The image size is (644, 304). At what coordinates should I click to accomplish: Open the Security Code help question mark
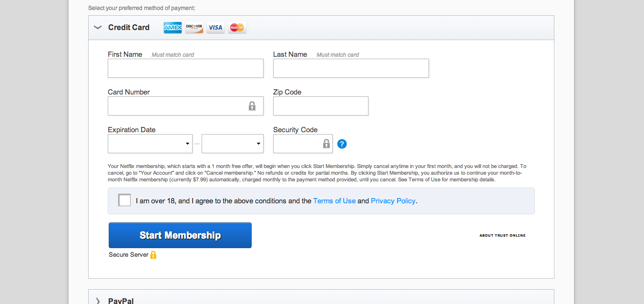coord(342,144)
